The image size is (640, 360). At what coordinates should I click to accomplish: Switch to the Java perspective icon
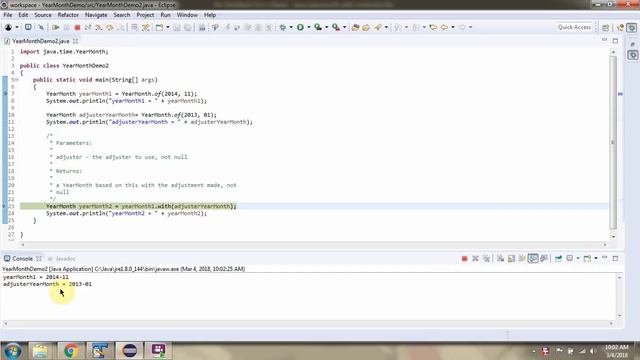[621, 27]
